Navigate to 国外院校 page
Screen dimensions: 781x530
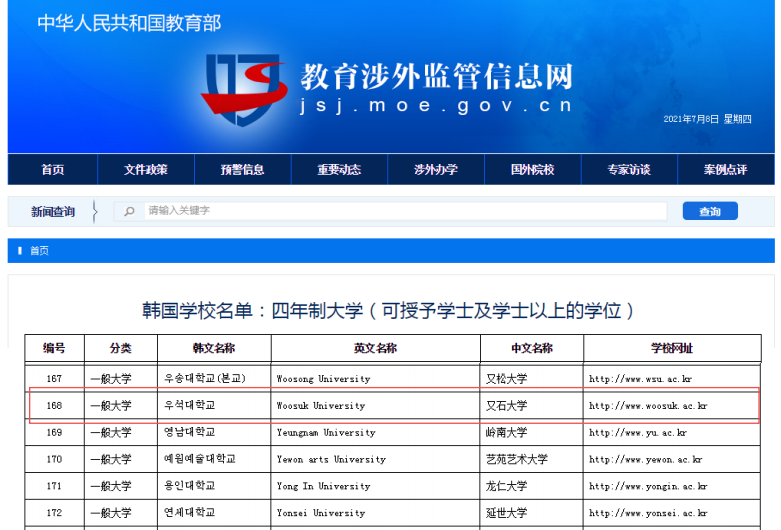pyautogui.click(x=532, y=170)
